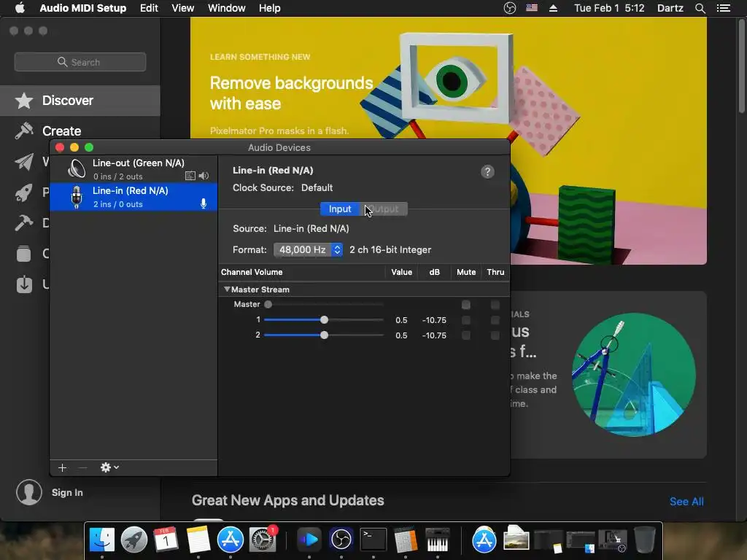This screenshot has height=560, width=747.
Task: Toggle Mute checkbox for channel 1
Action: pos(466,320)
